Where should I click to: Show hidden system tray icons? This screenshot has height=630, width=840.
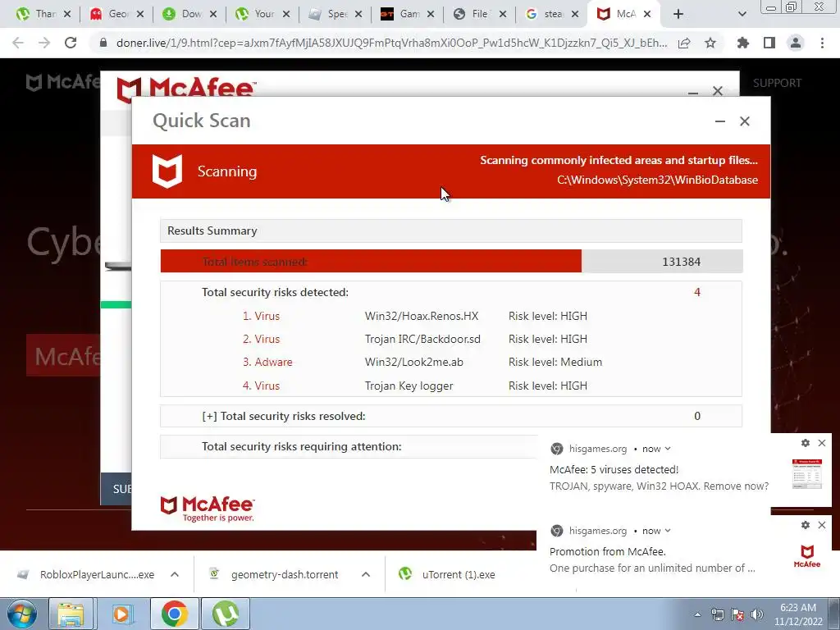(697, 615)
